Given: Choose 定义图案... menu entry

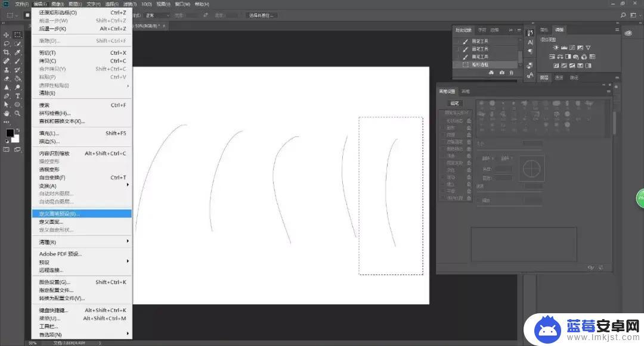Looking at the screenshot, I should click(x=82, y=222).
